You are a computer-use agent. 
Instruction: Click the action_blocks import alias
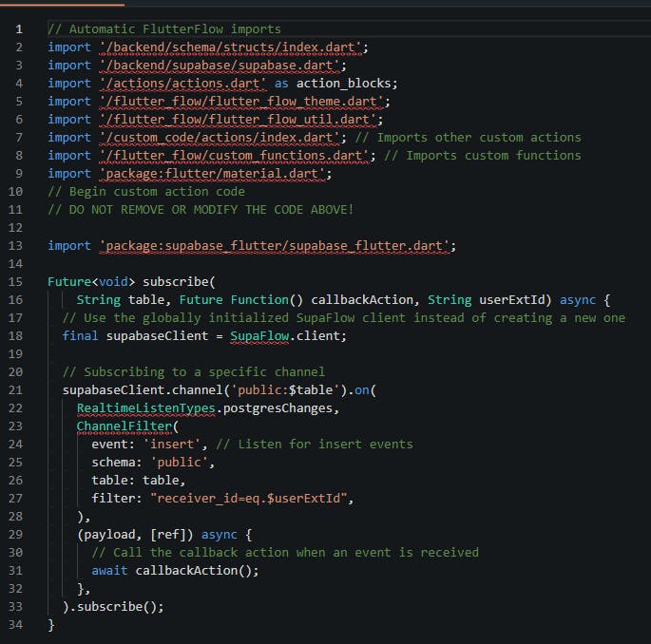[x=338, y=83]
